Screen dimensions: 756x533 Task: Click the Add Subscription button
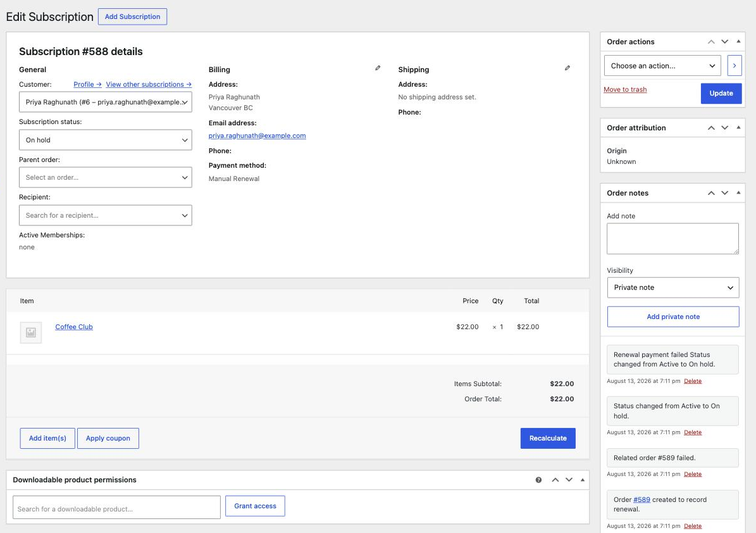point(133,16)
